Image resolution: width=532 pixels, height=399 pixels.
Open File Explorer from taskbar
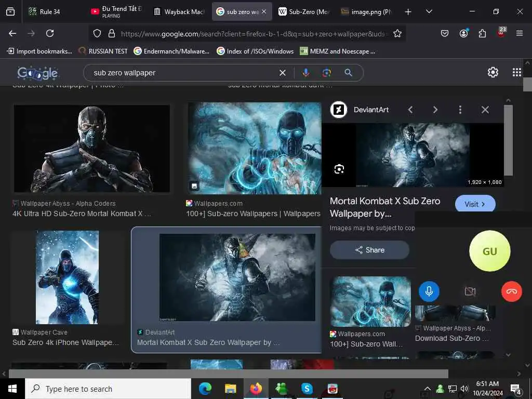[x=230, y=389]
